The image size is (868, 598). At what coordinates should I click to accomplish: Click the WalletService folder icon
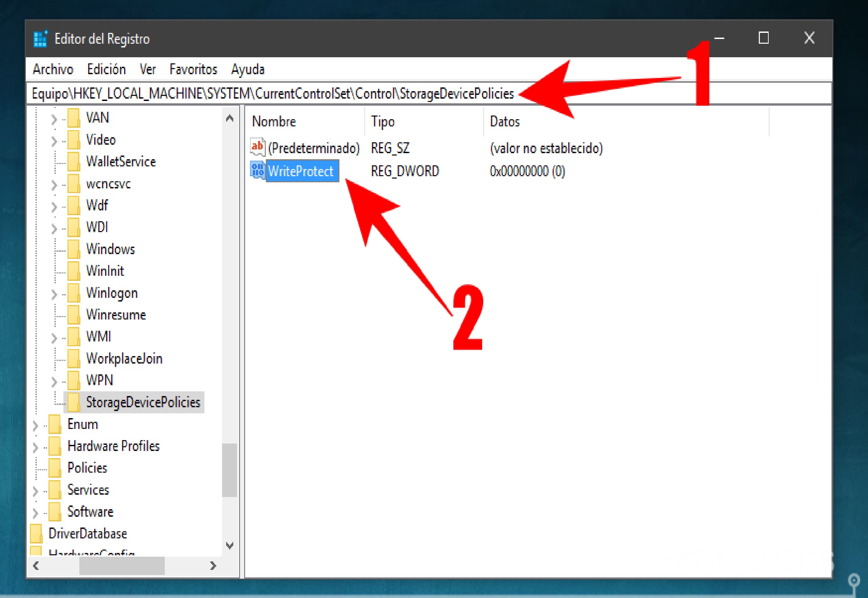point(74,162)
